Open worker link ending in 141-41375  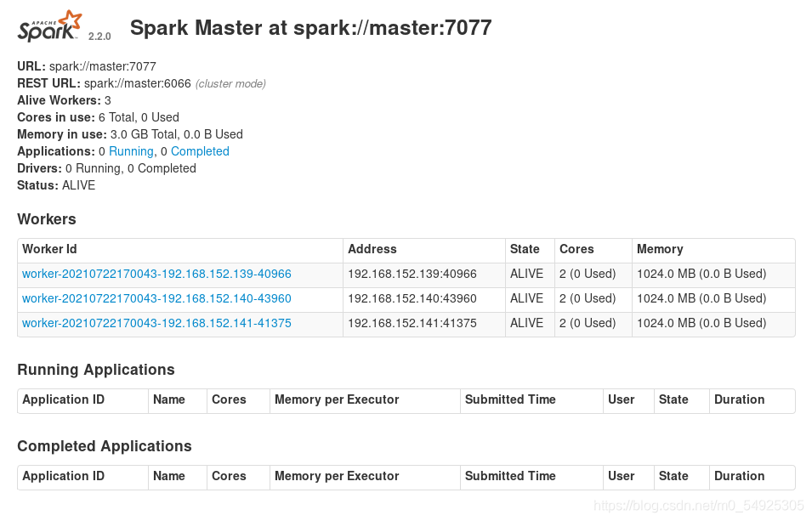[x=156, y=323]
